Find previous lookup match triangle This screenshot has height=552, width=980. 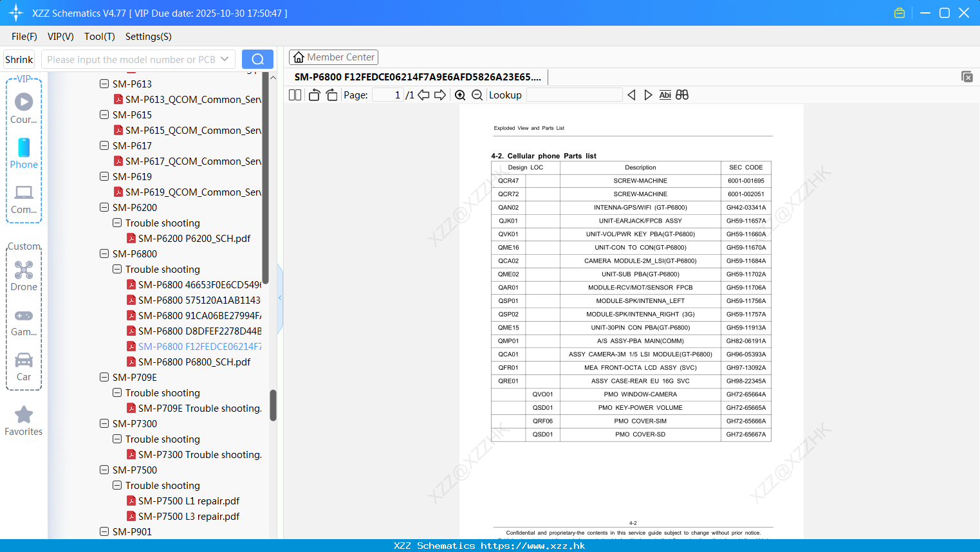click(x=631, y=95)
